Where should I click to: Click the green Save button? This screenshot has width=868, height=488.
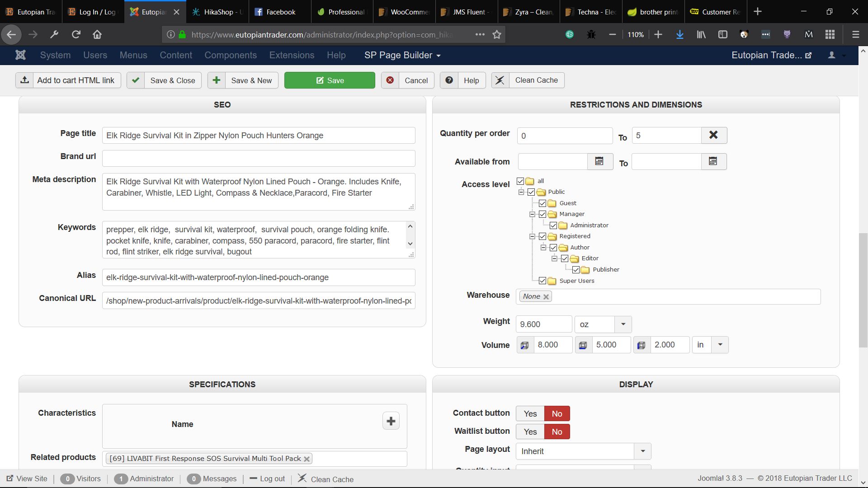(330, 80)
